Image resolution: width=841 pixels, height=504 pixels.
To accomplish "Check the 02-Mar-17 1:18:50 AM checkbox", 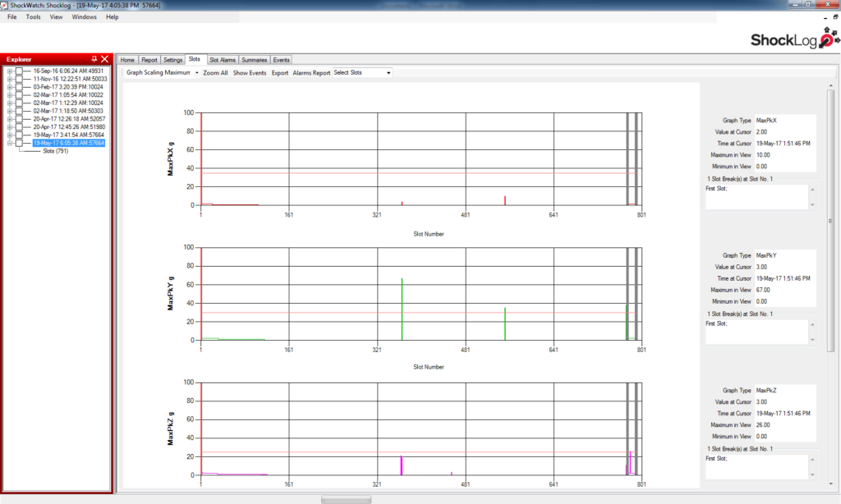I will click(19, 111).
